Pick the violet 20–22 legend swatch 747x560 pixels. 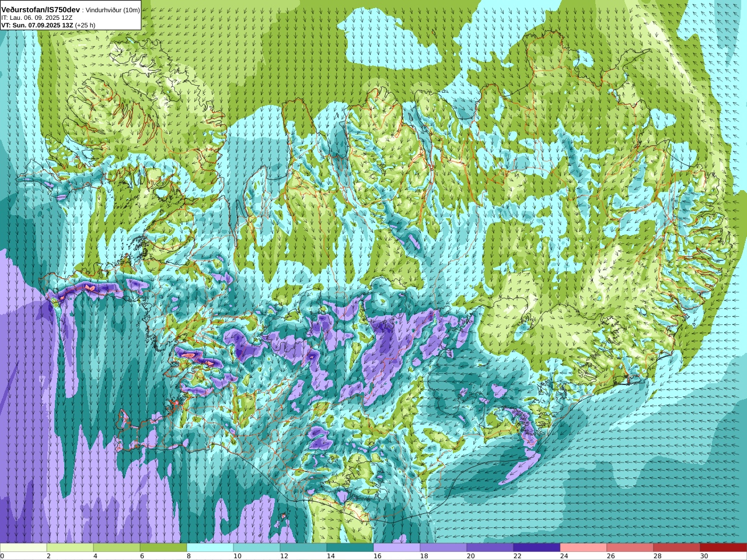(490, 548)
